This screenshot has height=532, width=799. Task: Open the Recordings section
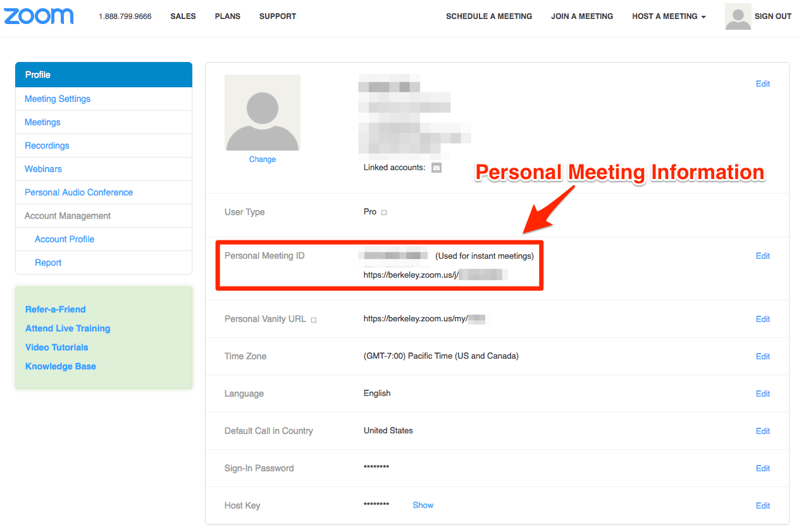(47, 145)
